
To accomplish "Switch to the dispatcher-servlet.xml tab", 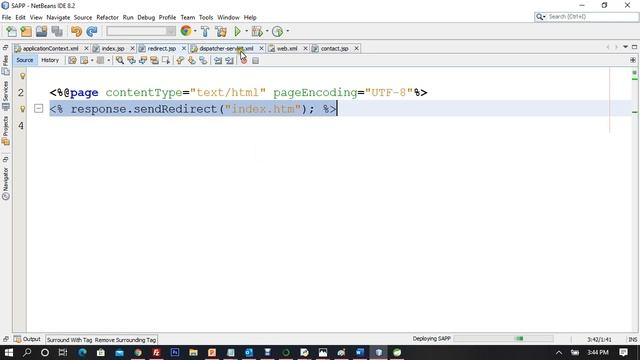I will tap(226, 49).
